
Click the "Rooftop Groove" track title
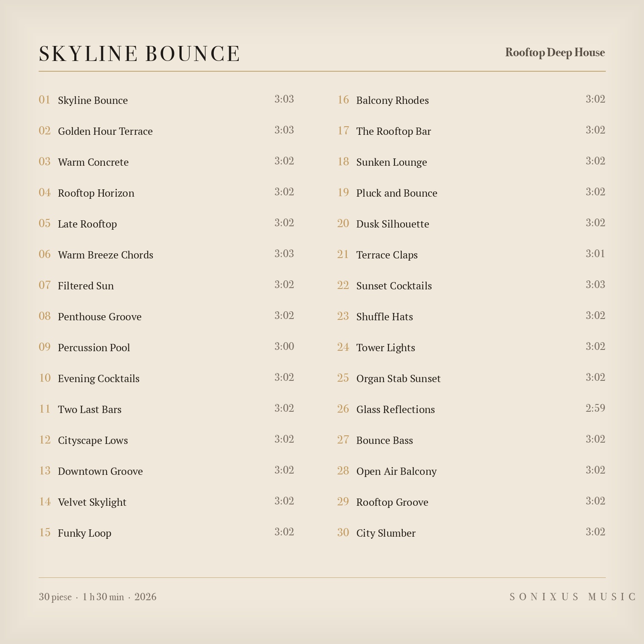(392, 502)
